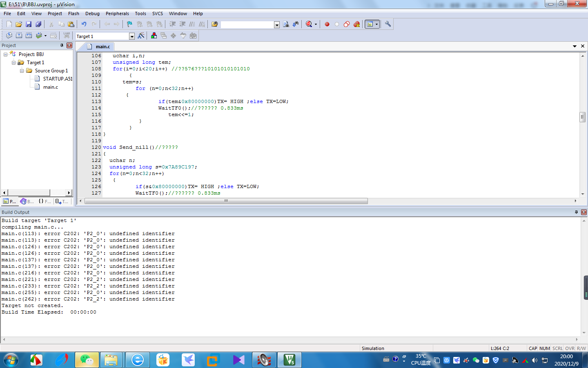Image resolution: width=588 pixels, height=368 pixels.
Task: Download to flash LOAD icon
Action: coord(67,36)
